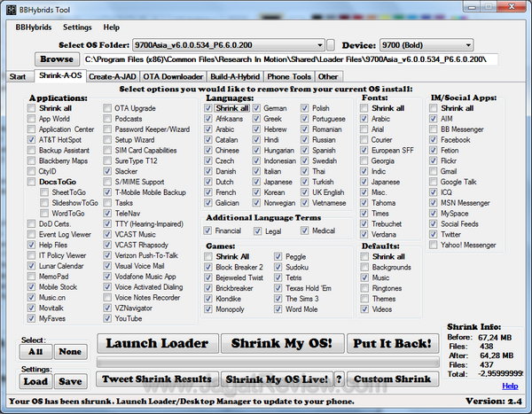The image size is (532, 414).
Task: Click the status message about shrunk OS
Action: (x=182, y=402)
